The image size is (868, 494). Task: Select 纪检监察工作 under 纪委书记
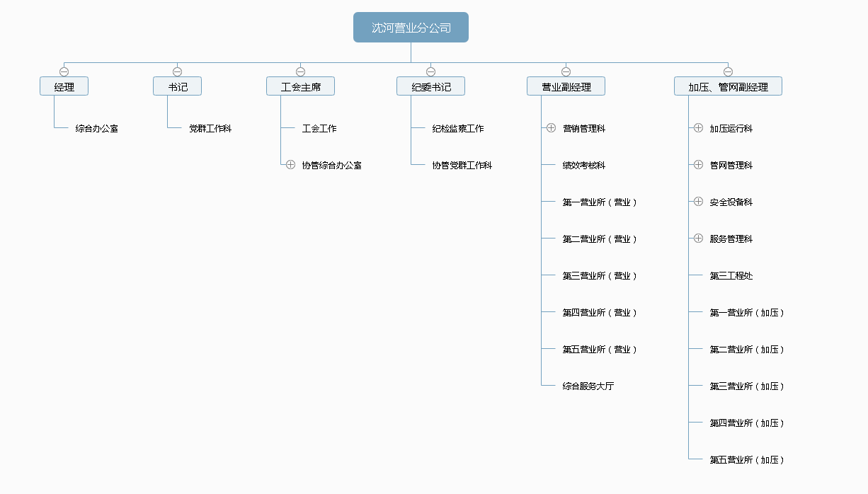pyautogui.click(x=458, y=129)
